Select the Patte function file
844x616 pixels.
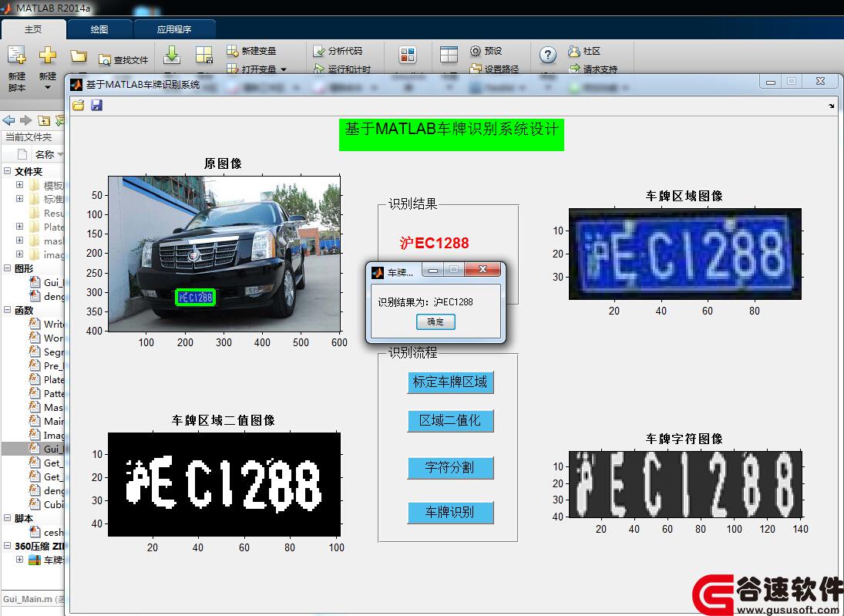(47, 394)
